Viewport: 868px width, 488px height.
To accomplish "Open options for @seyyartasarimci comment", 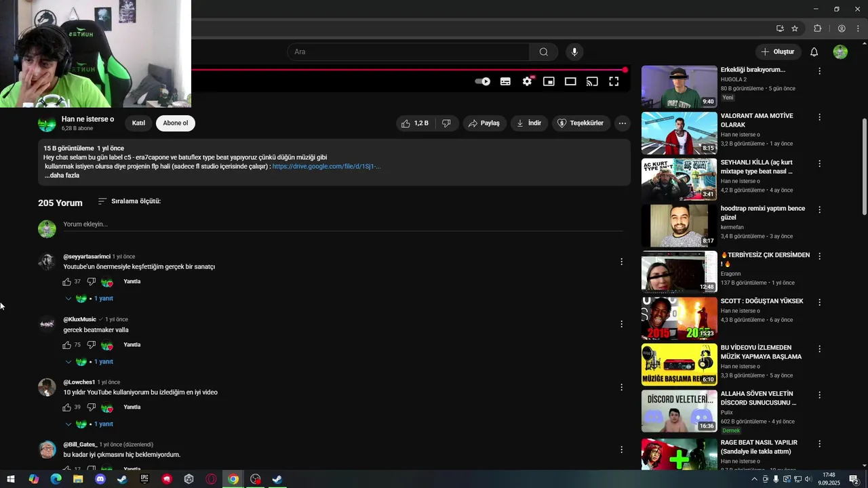I will (x=621, y=262).
